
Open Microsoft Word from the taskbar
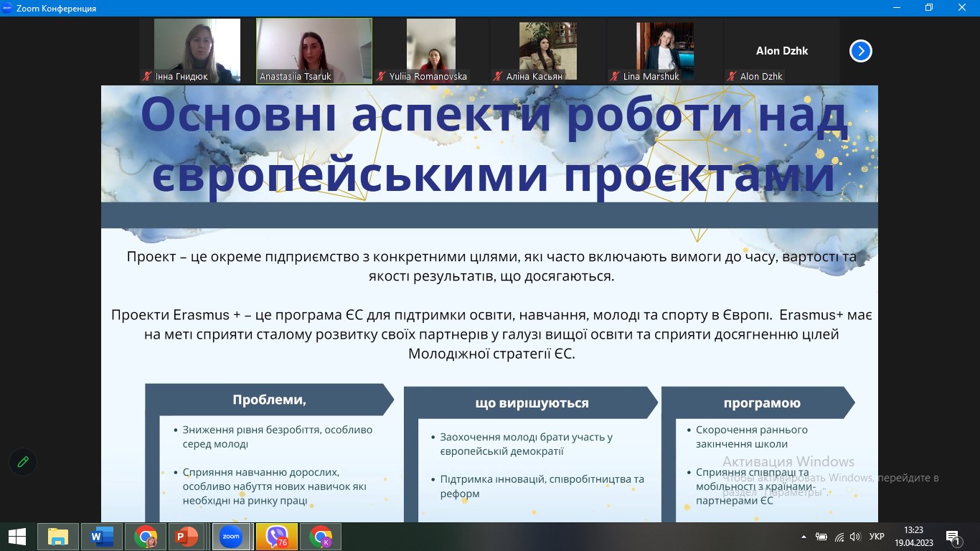click(x=101, y=537)
